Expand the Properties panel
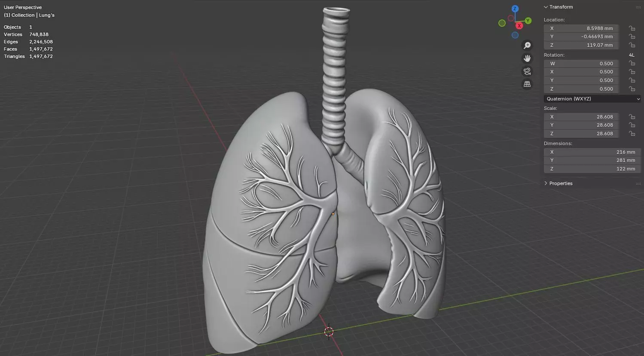The width and height of the screenshot is (644, 356). coord(546,183)
